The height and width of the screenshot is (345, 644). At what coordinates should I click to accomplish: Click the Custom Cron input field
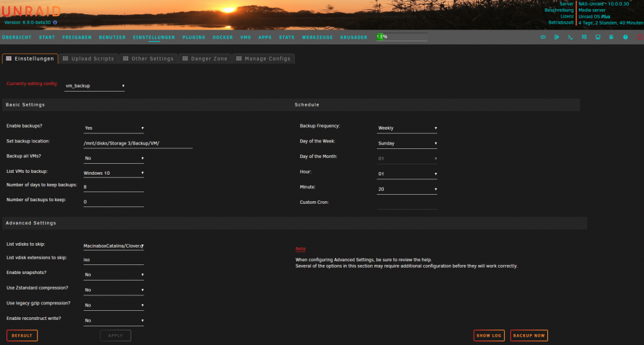(406, 204)
